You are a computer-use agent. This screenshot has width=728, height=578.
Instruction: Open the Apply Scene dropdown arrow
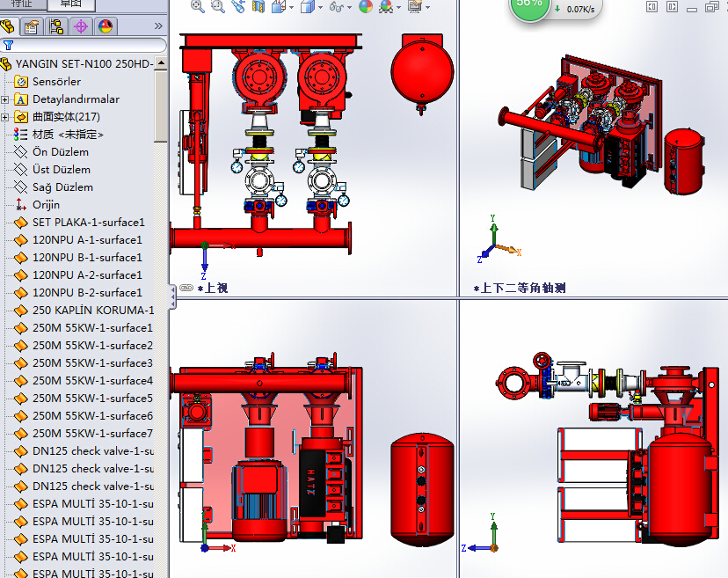398,7
